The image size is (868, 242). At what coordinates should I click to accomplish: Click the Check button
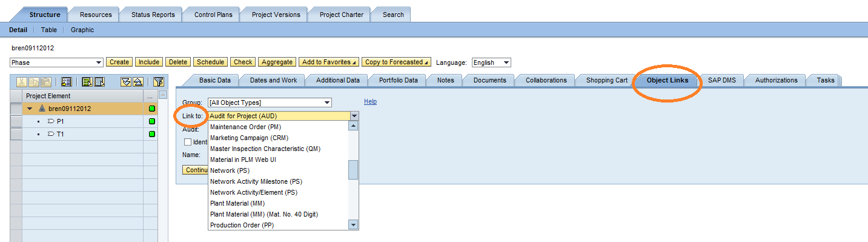point(243,62)
